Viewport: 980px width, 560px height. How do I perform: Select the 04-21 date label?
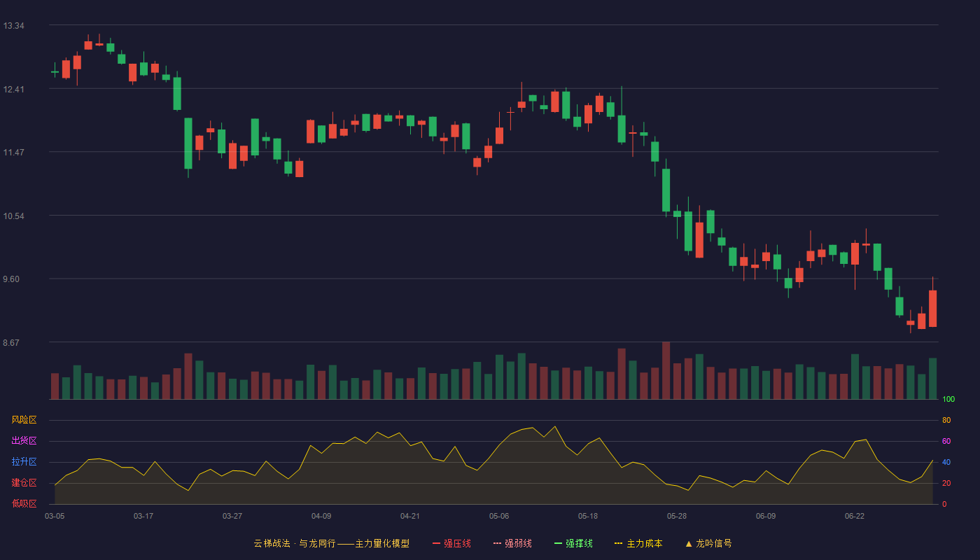pyautogui.click(x=410, y=516)
